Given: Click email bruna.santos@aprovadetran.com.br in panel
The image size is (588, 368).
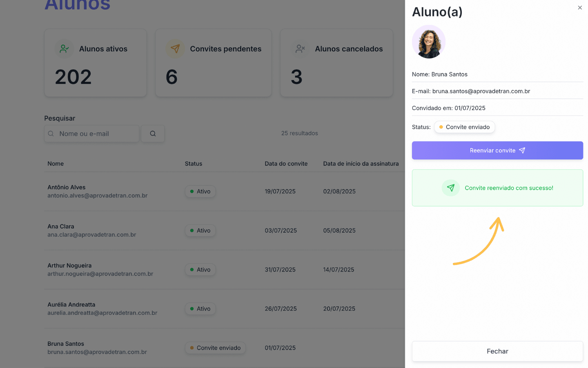Looking at the screenshot, I should tap(481, 91).
